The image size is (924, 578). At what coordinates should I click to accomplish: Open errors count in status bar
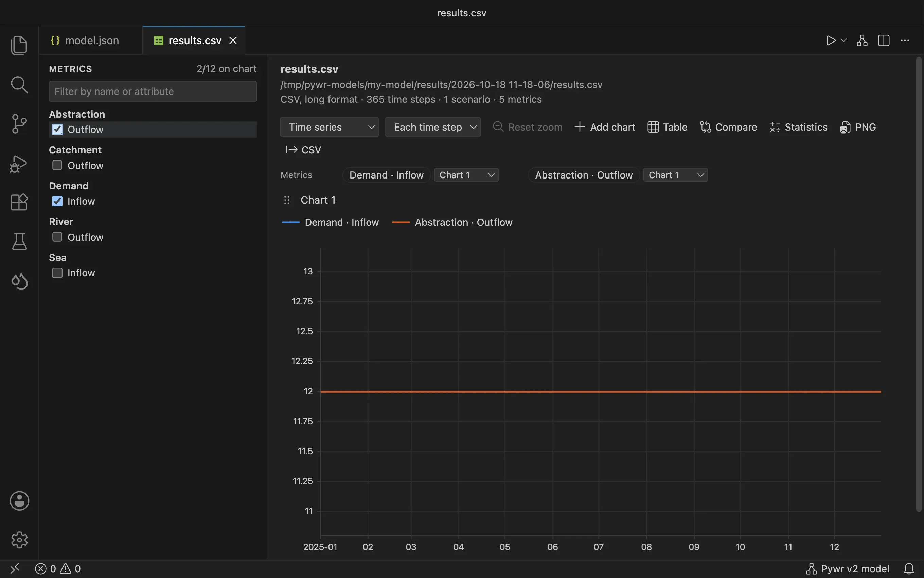pyautogui.click(x=46, y=569)
